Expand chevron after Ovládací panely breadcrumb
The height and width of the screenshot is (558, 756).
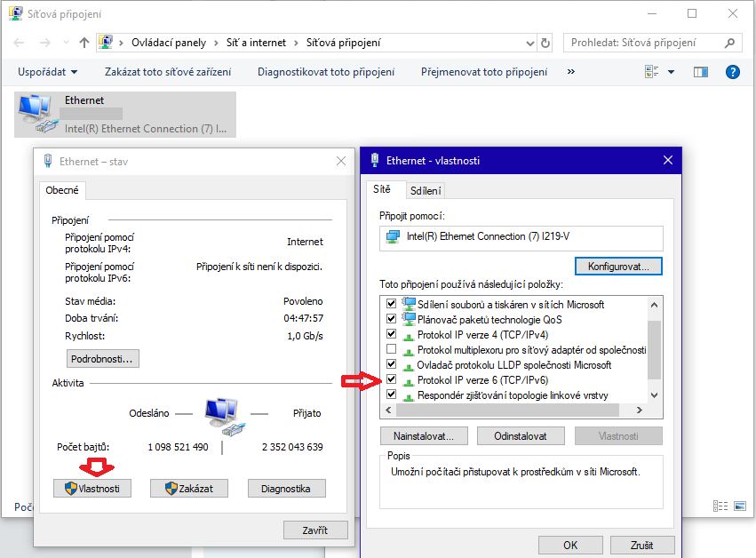[216, 43]
